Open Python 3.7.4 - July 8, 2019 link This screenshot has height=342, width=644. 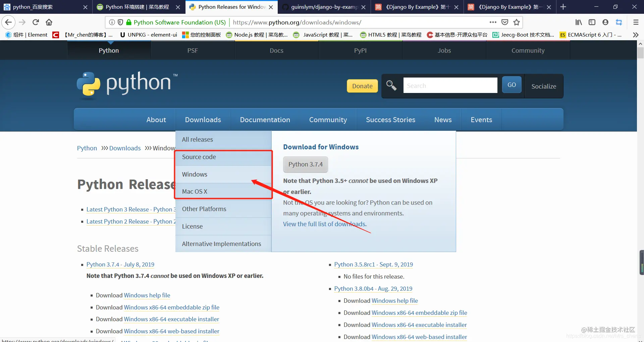(120, 264)
